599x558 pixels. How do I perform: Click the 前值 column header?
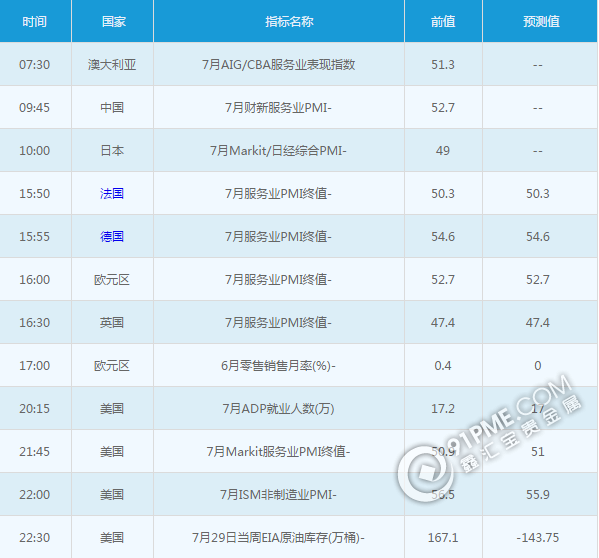[x=443, y=21]
